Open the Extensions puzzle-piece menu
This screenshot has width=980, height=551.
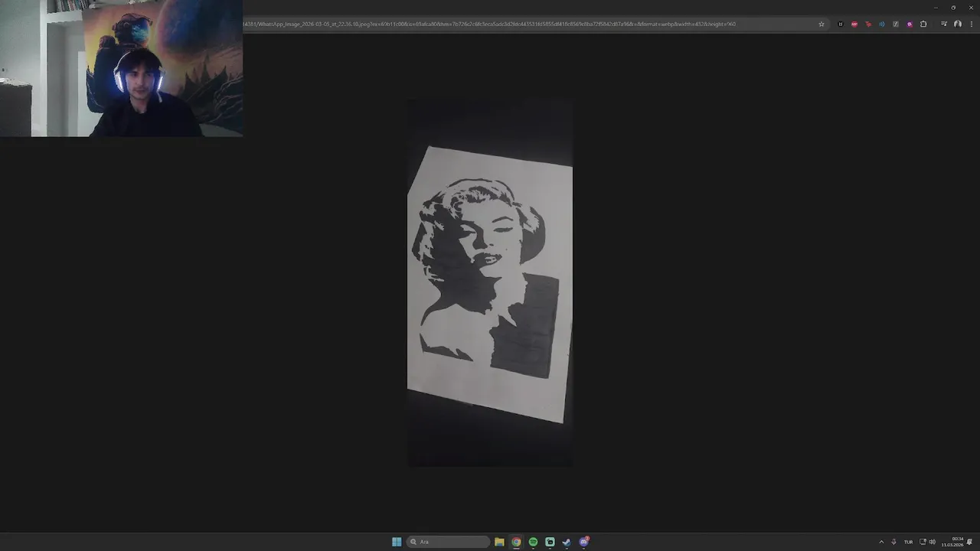(923, 24)
